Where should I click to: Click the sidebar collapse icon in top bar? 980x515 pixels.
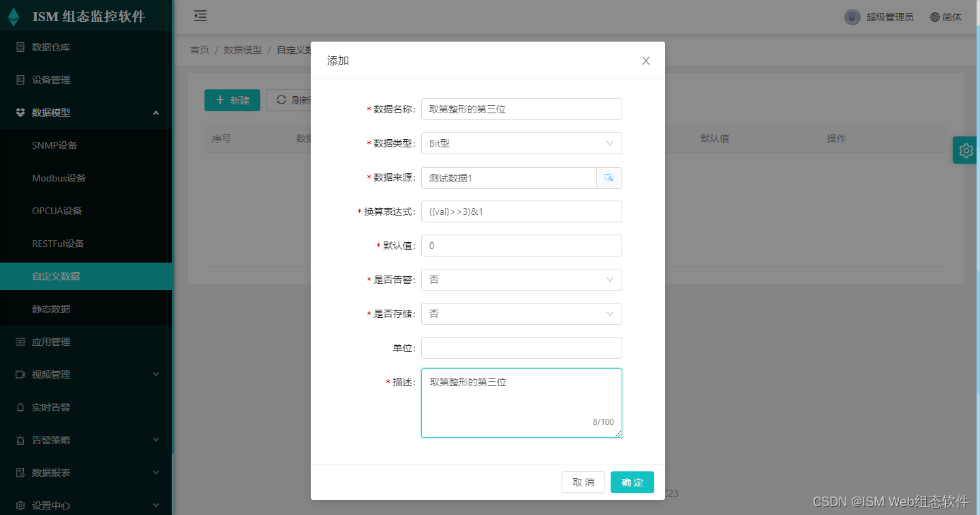tap(200, 15)
